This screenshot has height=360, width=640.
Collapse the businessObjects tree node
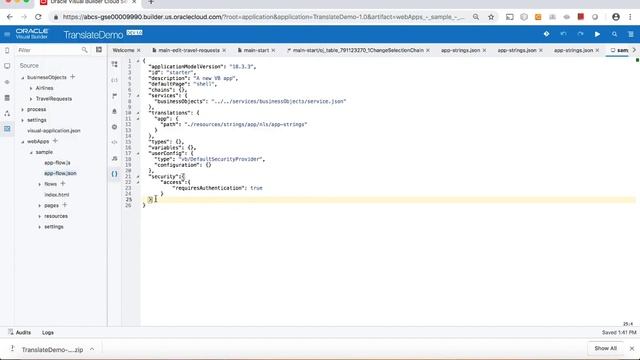(23, 78)
